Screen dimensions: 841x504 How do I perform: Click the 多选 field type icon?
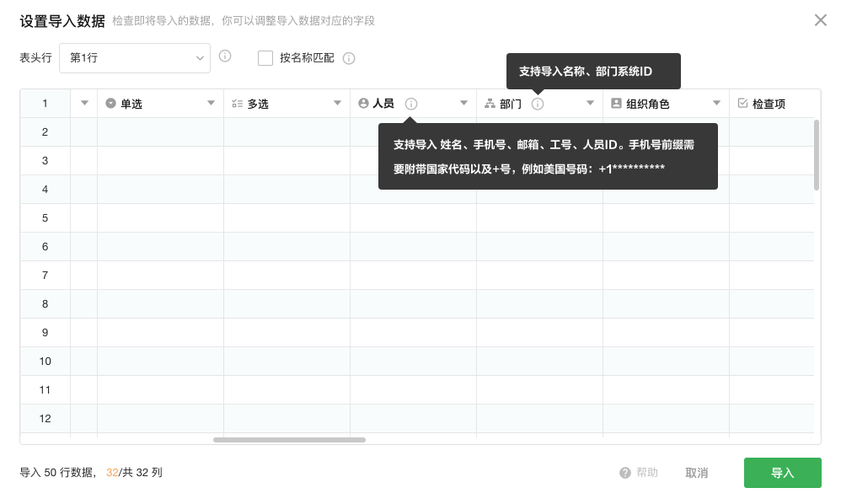coord(237,104)
